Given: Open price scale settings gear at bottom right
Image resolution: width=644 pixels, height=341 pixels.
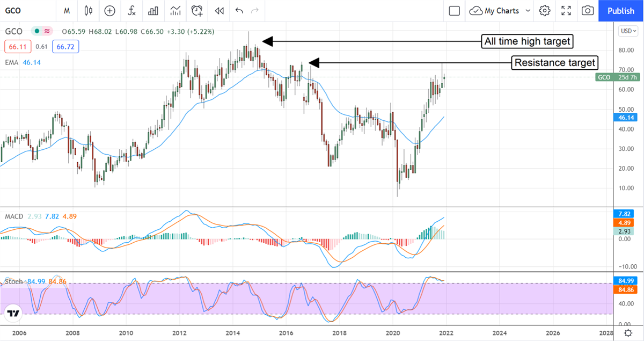Looking at the screenshot, I should 628,333.
